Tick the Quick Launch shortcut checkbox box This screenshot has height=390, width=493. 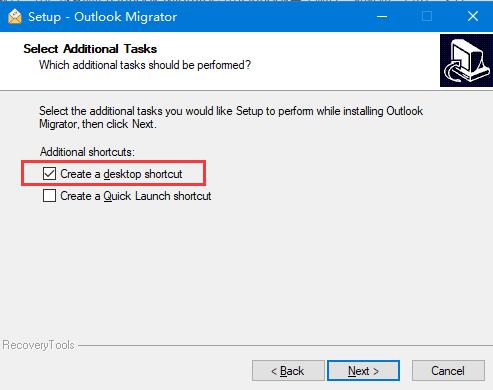[x=49, y=196]
